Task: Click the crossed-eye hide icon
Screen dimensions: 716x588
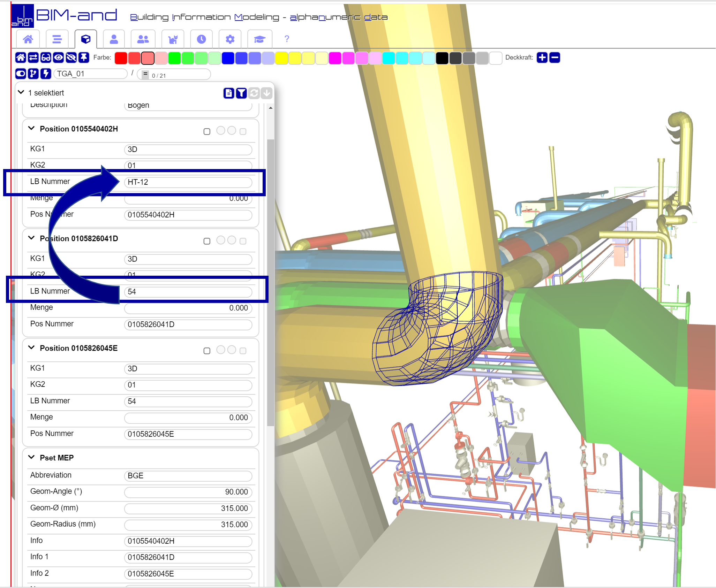Action: 71,58
